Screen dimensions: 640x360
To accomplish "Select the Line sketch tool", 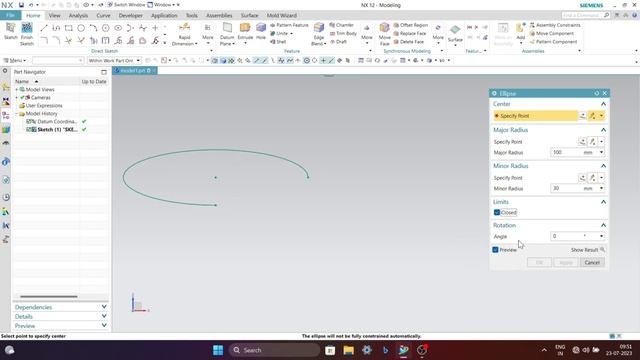I will (x=44, y=28).
